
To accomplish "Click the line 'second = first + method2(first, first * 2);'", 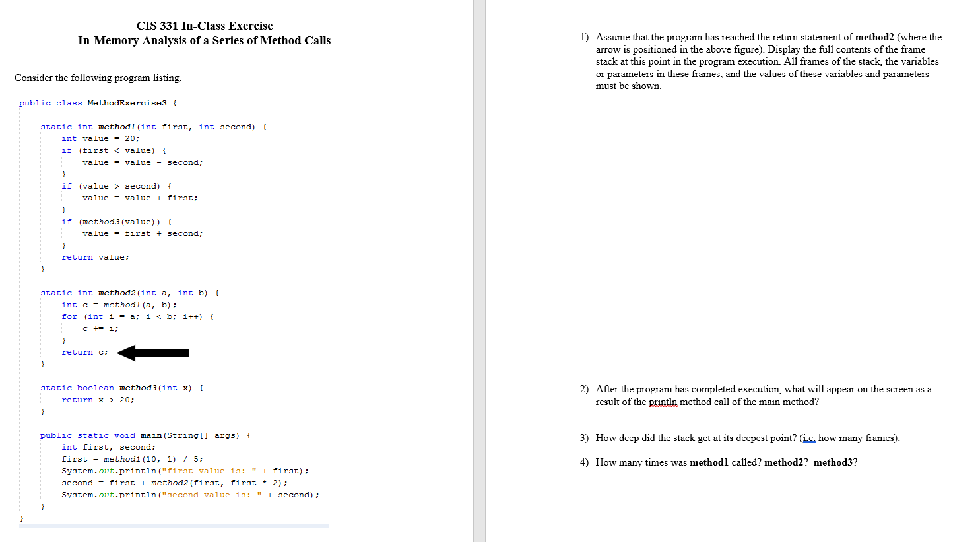I will coord(174,483).
